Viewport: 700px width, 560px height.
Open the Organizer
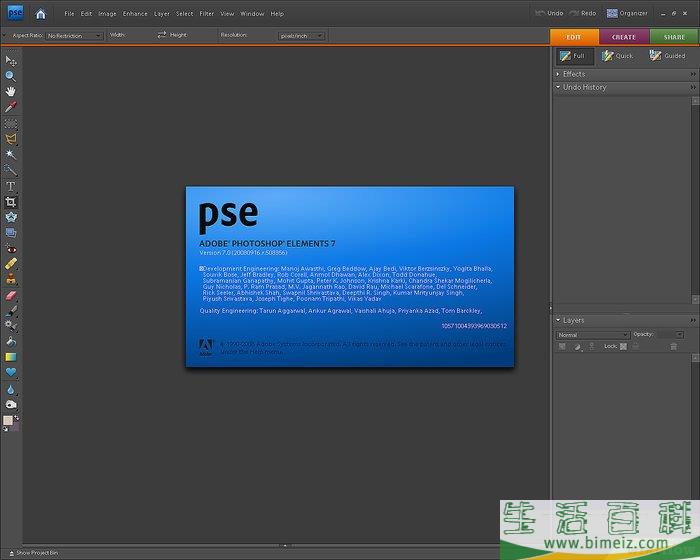(x=627, y=13)
